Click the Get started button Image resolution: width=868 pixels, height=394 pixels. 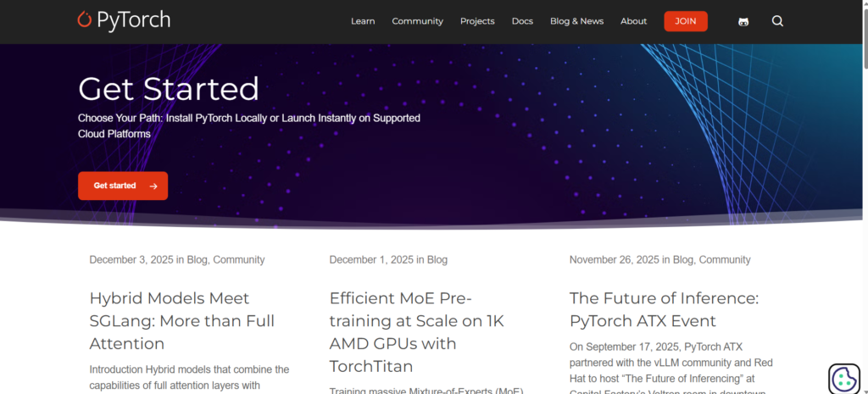point(123,186)
